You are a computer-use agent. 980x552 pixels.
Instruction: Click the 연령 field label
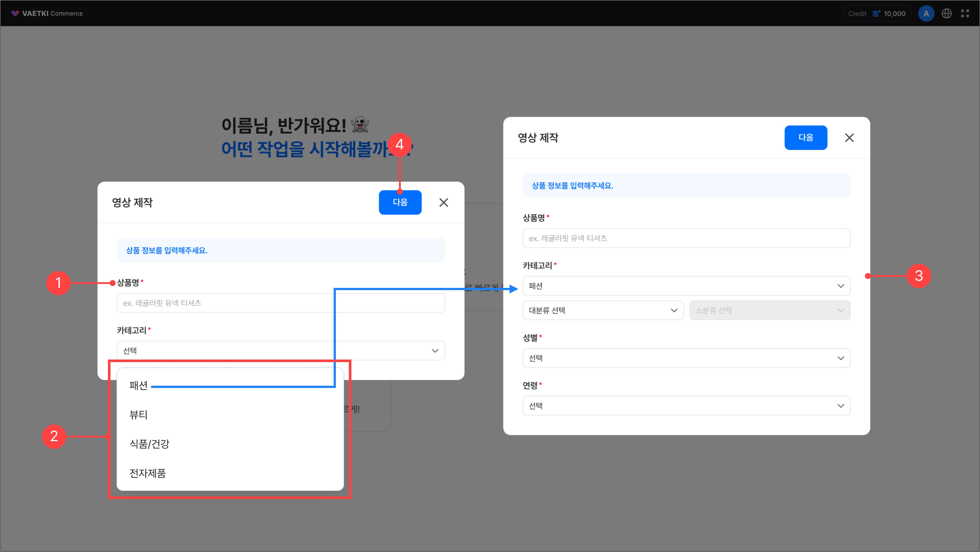[530, 385]
